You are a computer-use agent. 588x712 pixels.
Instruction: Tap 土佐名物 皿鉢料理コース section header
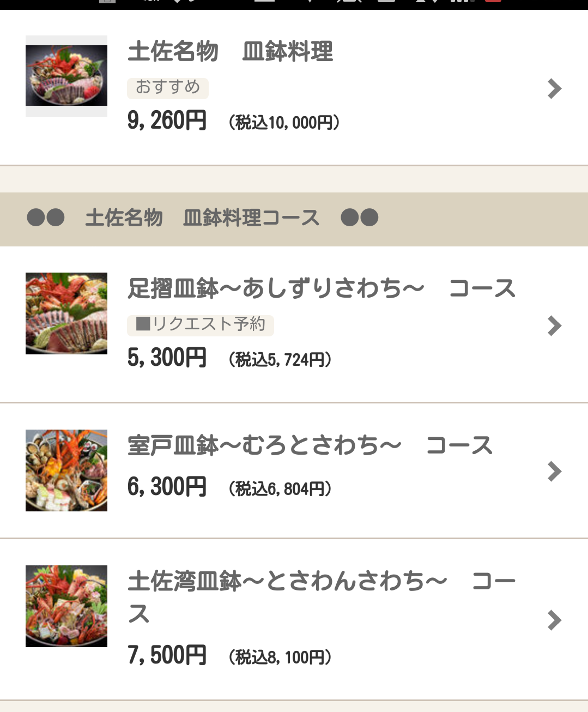(x=202, y=218)
